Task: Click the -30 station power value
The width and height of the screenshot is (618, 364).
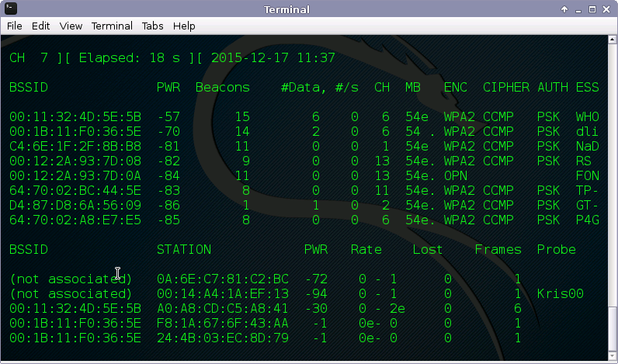Action: click(316, 308)
